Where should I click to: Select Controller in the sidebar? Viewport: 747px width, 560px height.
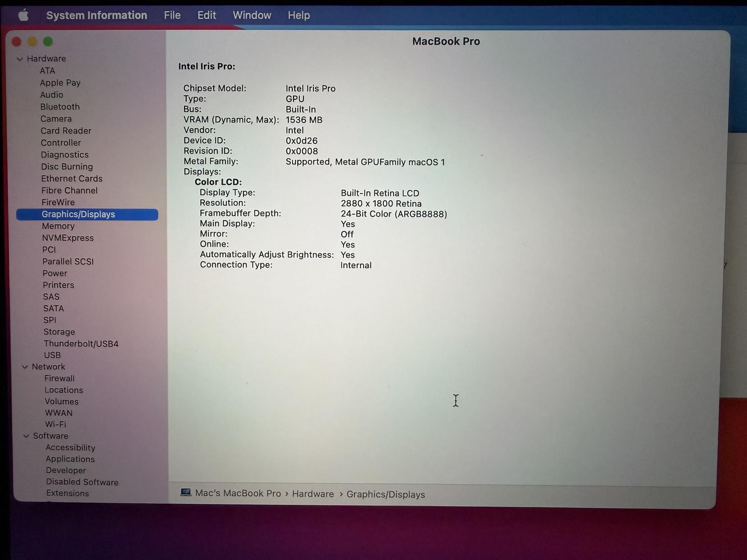(61, 143)
